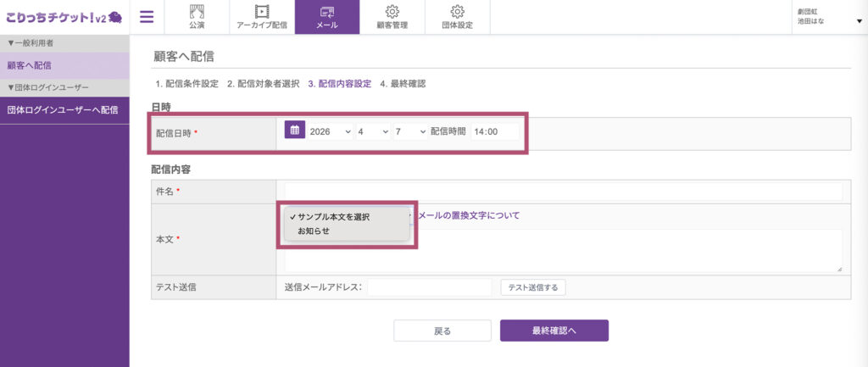Image resolution: width=868 pixels, height=367 pixels.
Task: Click the calendar icon beside 配信日時
Action: point(294,131)
